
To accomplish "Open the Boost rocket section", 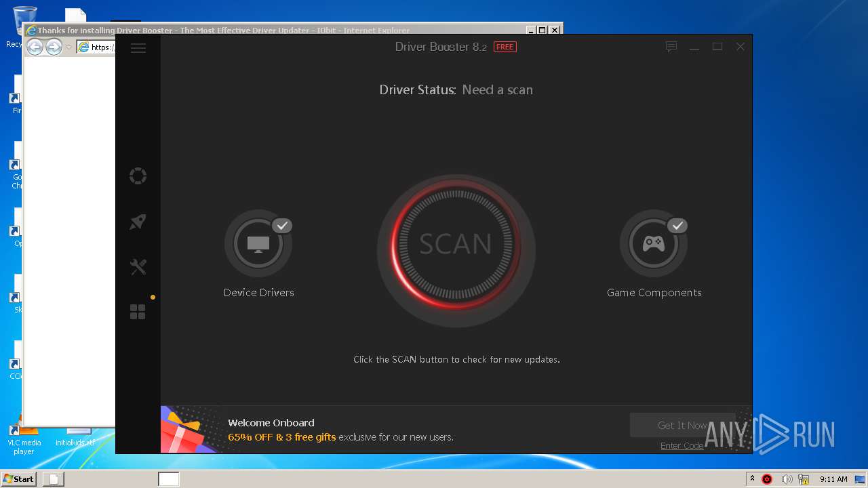I will 138,222.
